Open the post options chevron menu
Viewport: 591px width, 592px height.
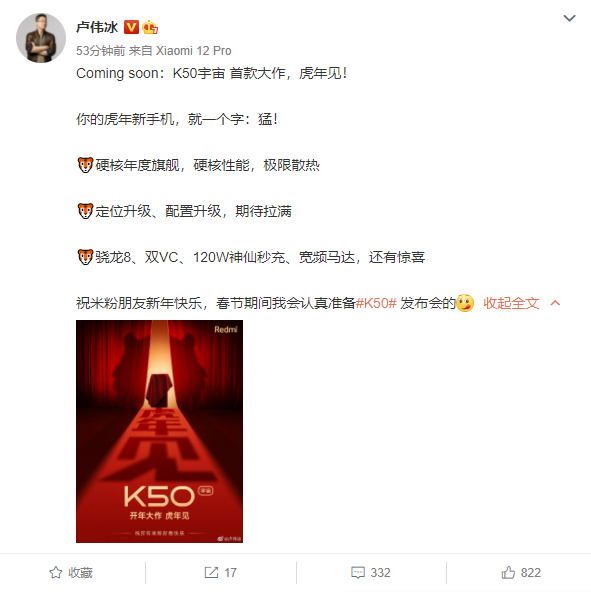tap(569, 18)
